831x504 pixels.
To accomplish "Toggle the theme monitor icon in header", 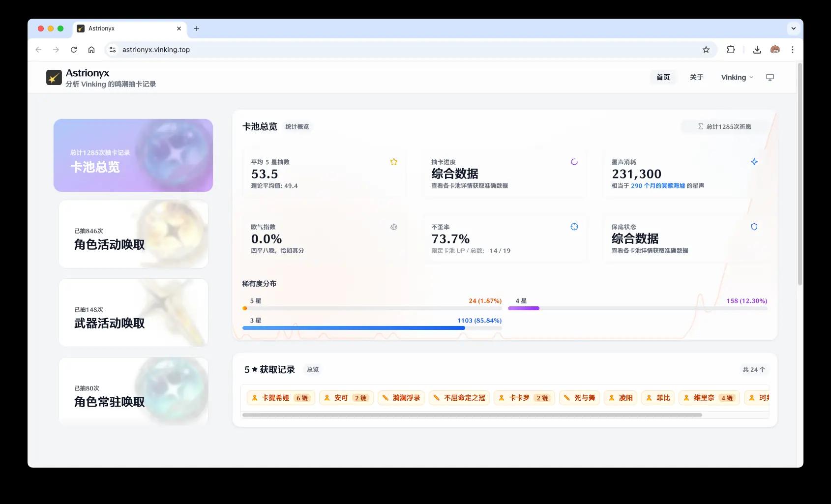I will click(x=770, y=77).
